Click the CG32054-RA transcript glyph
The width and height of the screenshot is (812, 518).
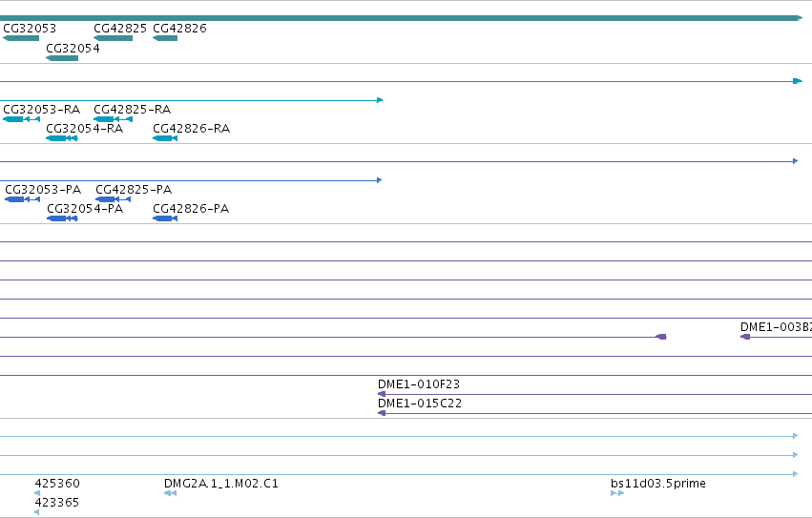coord(62,138)
